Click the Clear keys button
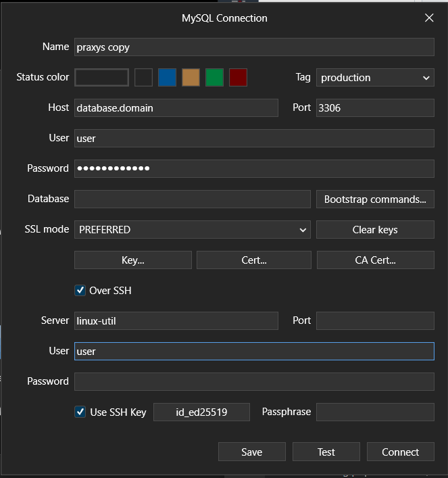 point(375,230)
